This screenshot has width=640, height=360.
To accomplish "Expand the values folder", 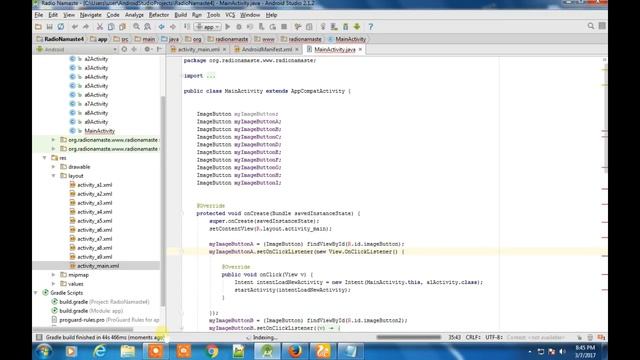I will [53, 284].
